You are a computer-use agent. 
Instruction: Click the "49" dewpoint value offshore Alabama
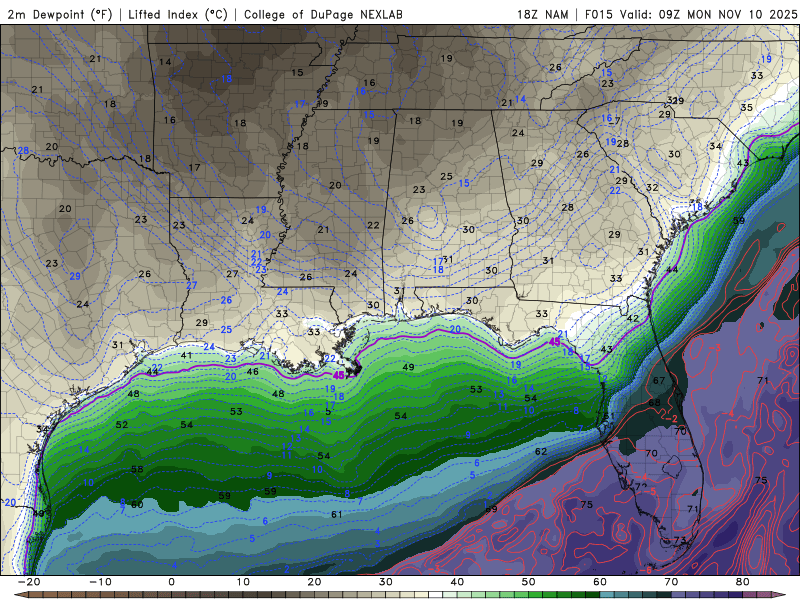point(408,367)
